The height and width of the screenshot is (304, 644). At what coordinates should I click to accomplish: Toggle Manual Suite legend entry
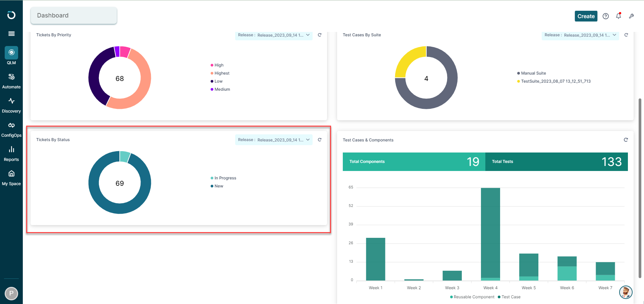532,73
